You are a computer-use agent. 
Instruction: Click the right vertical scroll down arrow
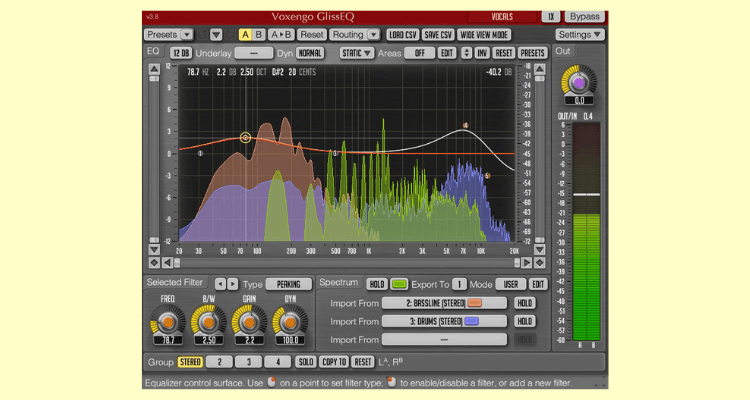pyautogui.click(x=540, y=249)
